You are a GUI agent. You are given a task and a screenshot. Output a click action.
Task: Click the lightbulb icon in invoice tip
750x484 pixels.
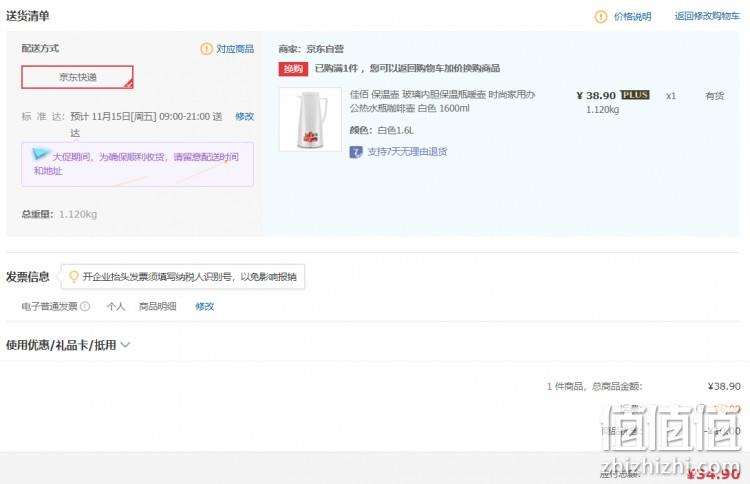pos(74,276)
